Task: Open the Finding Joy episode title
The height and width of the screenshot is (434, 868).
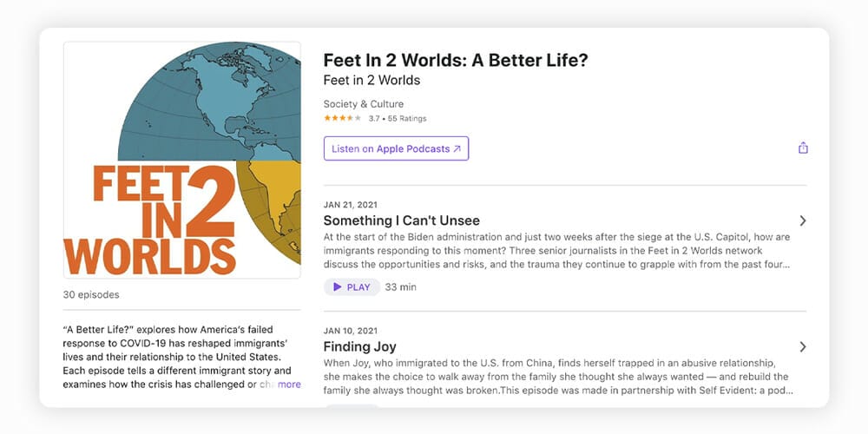Action: [360, 347]
